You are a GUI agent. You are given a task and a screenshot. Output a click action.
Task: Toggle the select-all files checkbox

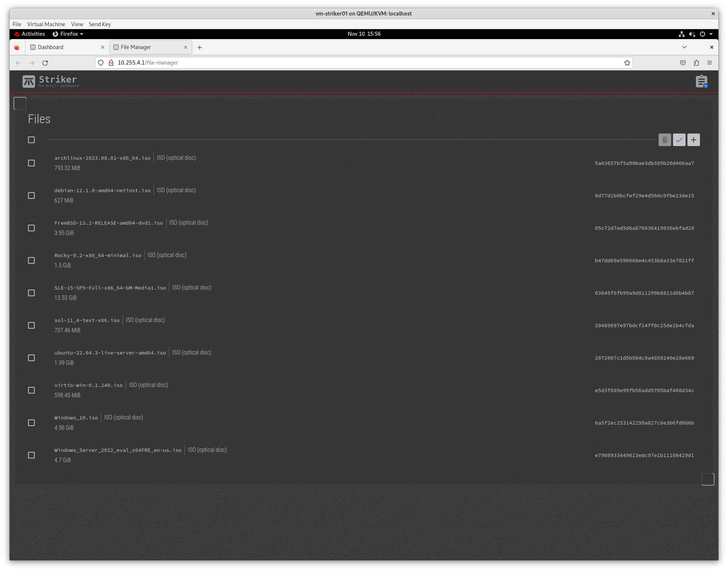coord(31,140)
